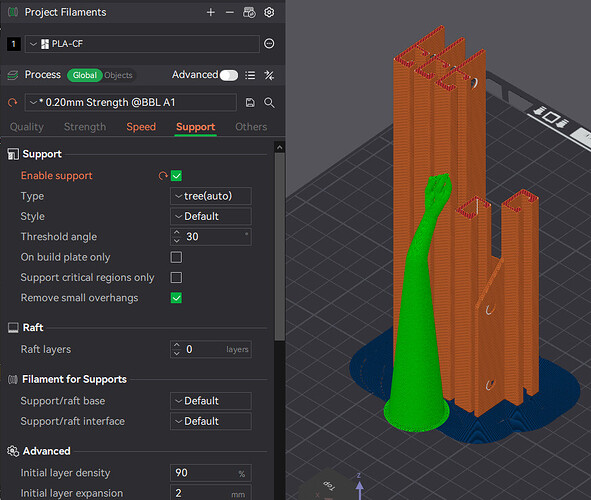Expand the PLA-CF filament dropdown

[x=142, y=44]
